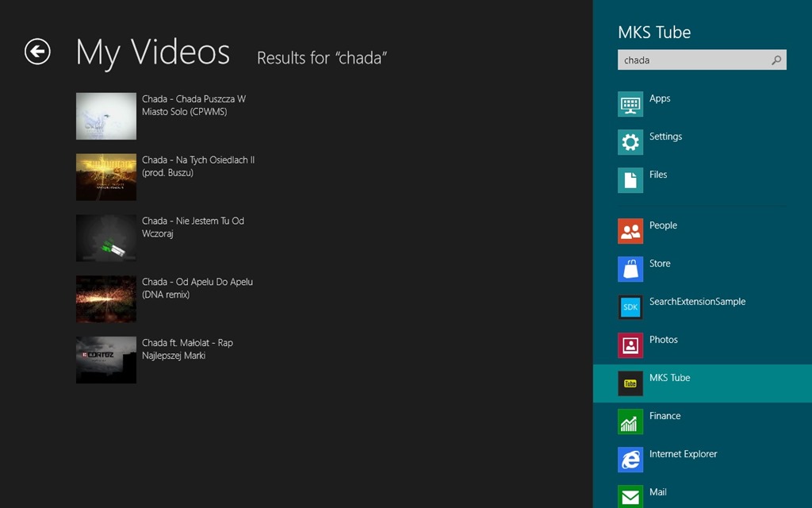The image size is (812, 508).
Task: Click the Settings label in search pane
Action: (665, 137)
